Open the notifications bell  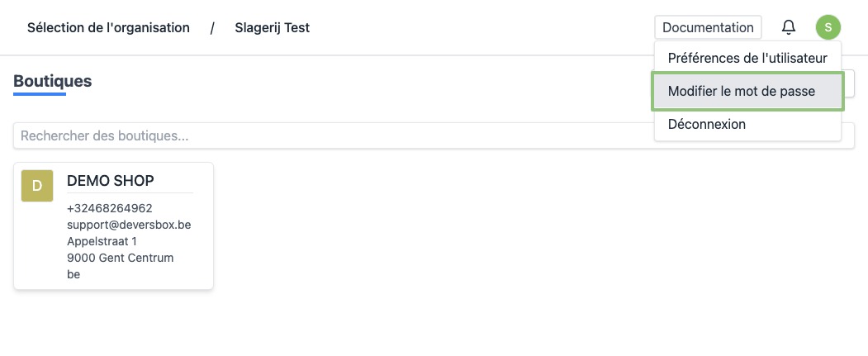point(789,27)
